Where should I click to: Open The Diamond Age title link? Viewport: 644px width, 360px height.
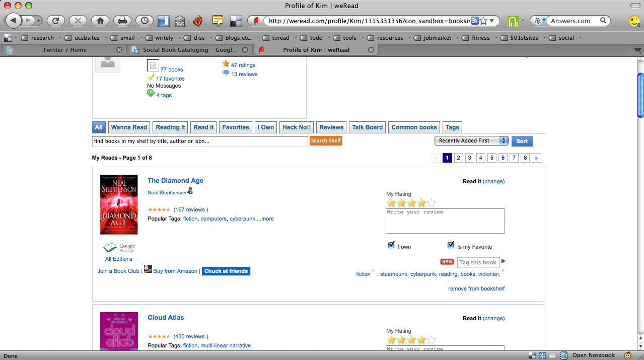point(175,180)
